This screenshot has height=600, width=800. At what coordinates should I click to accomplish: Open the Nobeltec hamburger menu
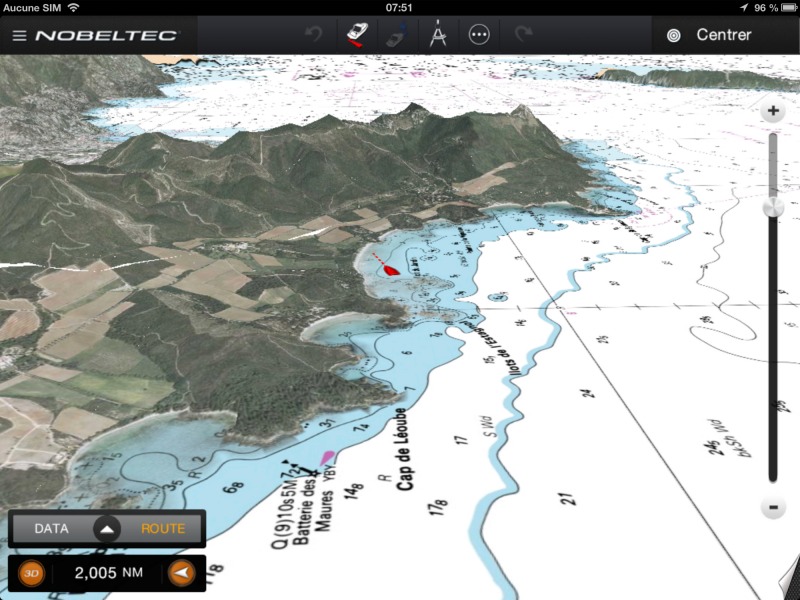coord(19,36)
